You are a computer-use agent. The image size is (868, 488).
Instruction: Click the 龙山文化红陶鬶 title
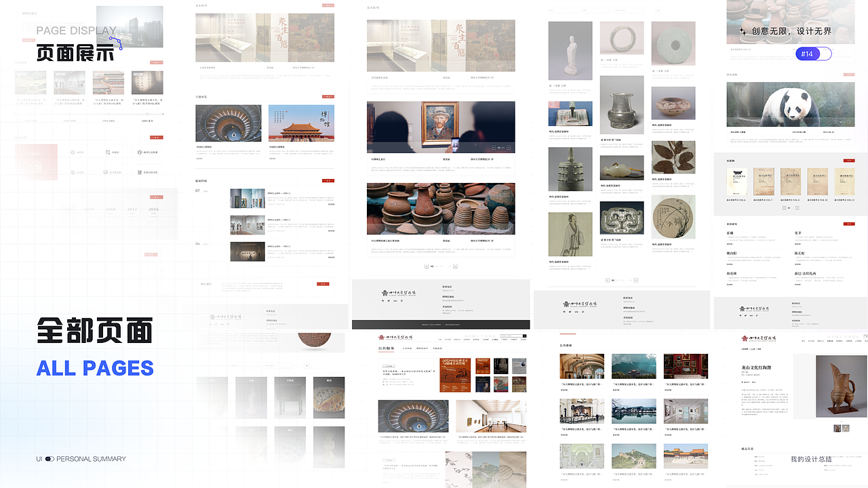click(756, 368)
